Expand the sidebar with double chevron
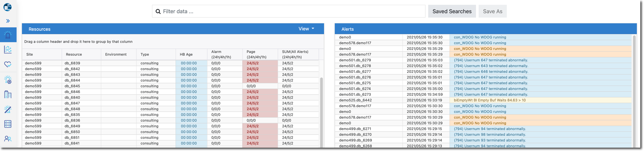Screen dimensions: 644x151 point(8,21)
